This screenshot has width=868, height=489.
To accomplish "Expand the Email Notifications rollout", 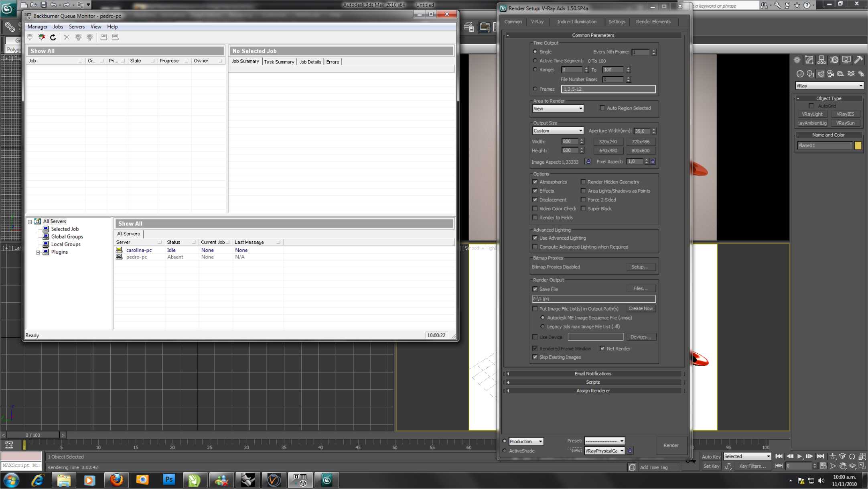I will coord(593,374).
